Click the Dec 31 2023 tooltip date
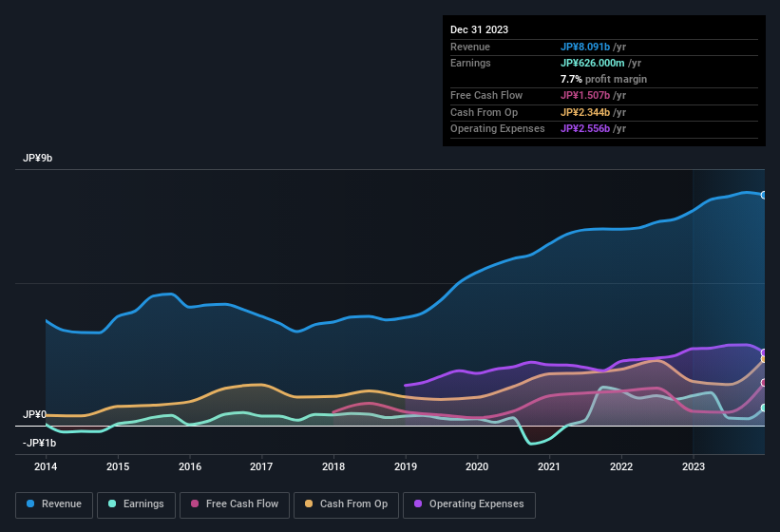This screenshot has width=780, height=532. 479,29
